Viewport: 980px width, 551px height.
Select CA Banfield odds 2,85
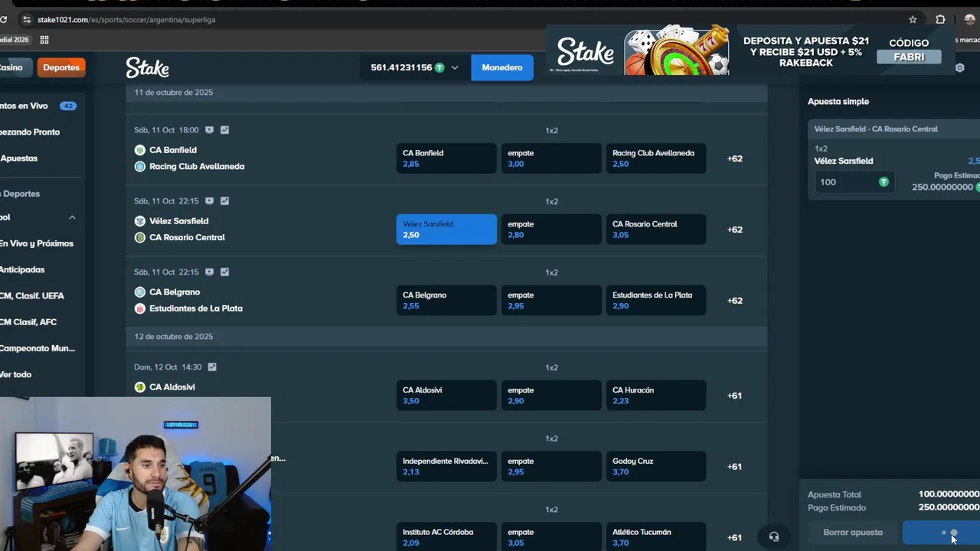click(x=446, y=158)
